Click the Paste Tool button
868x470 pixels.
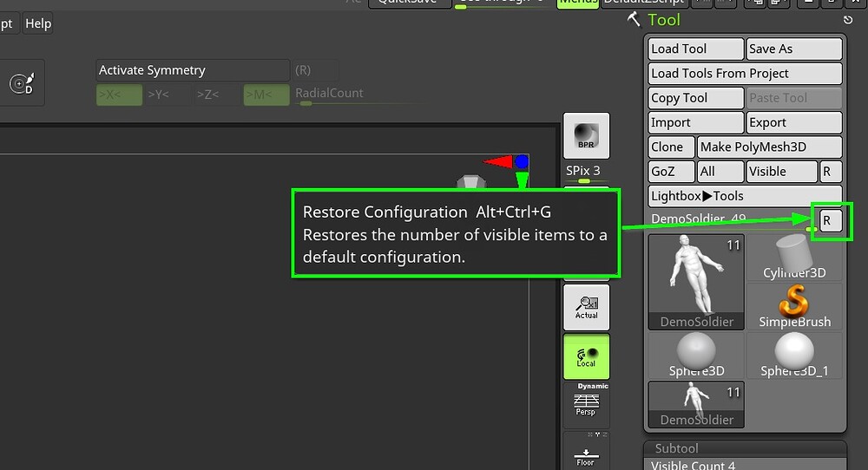point(794,98)
